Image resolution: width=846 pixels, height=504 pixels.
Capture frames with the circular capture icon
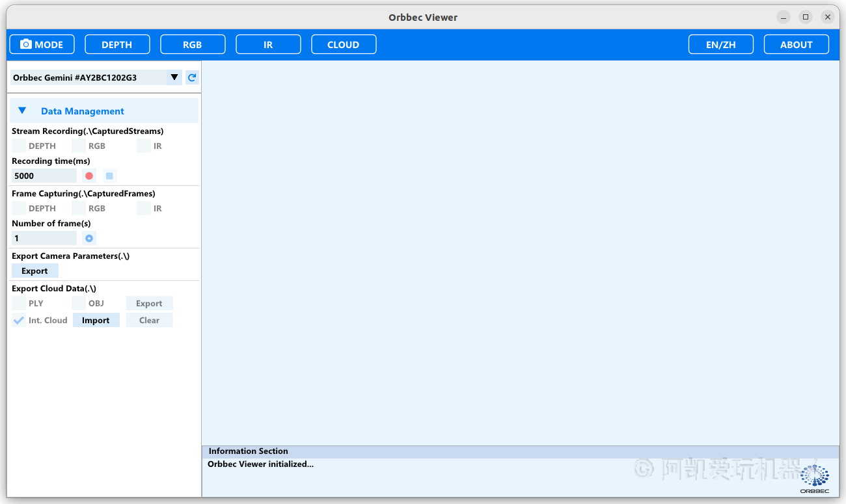[x=89, y=238]
